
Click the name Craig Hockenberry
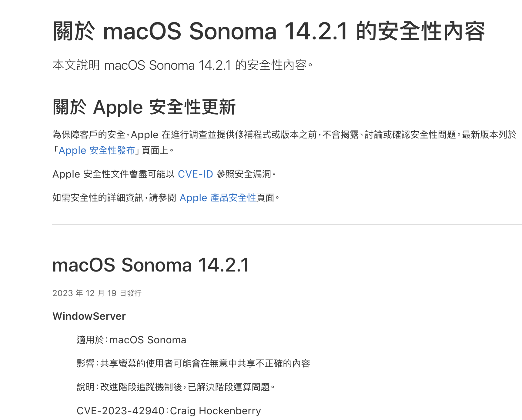(215, 411)
